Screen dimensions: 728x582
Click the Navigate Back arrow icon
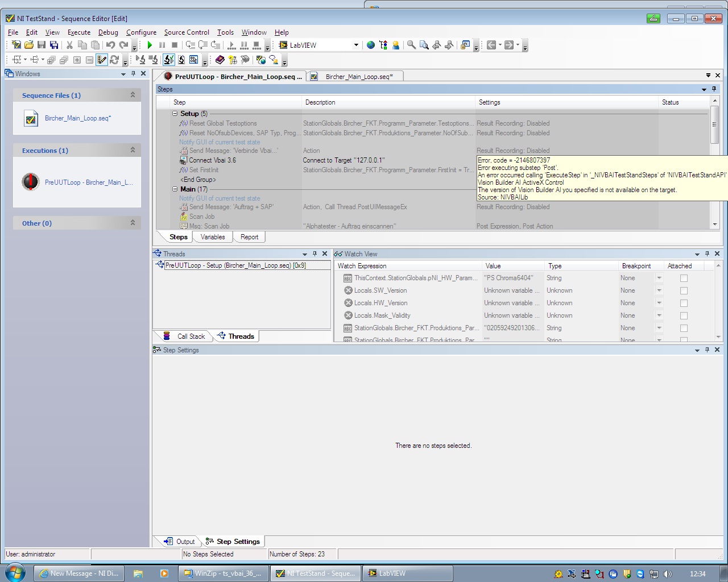tap(491, 45)
